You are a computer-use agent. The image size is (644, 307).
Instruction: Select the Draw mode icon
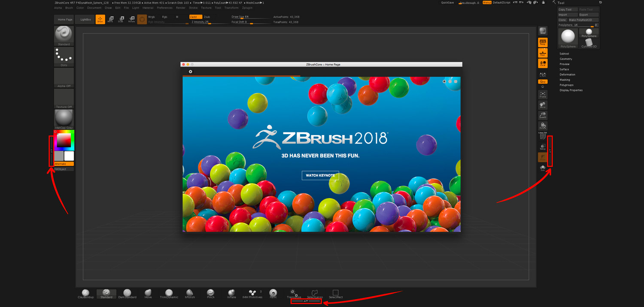pos(100,19)
